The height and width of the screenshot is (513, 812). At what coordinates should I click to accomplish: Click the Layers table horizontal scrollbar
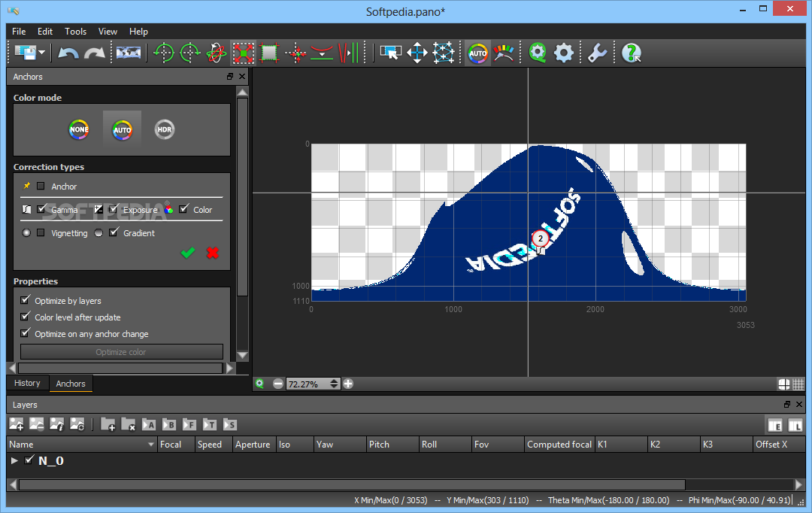pyautogui.click(x=352, y=485)
